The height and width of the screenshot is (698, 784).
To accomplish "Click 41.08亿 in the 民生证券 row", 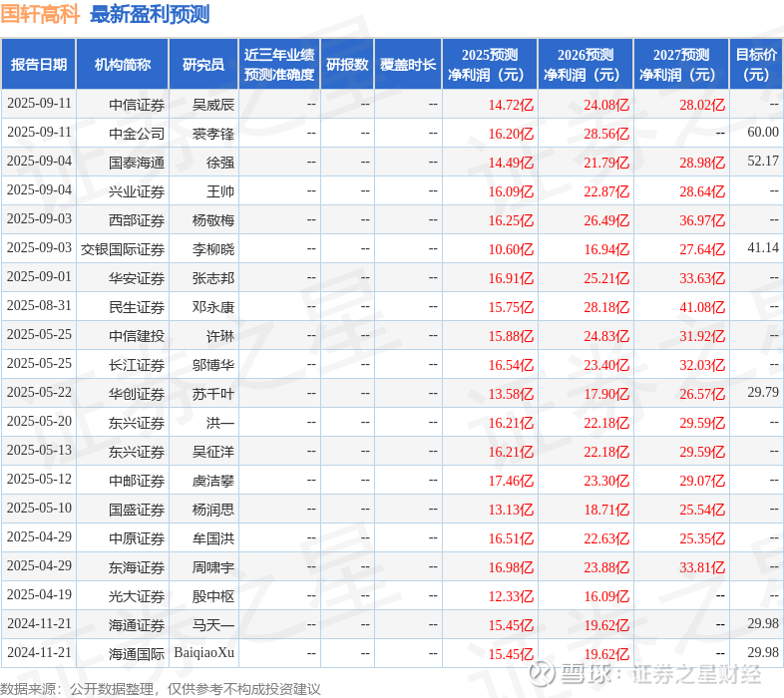I will pos(702,307).
